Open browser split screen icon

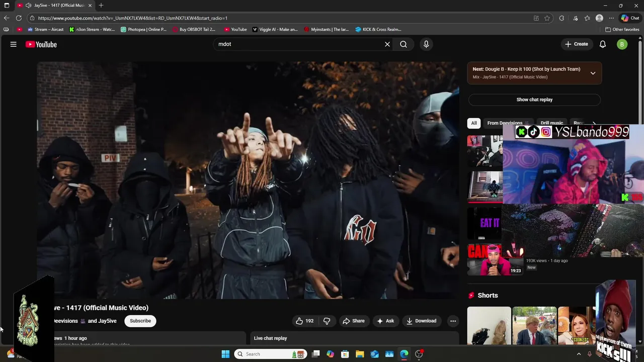[536, 18]
